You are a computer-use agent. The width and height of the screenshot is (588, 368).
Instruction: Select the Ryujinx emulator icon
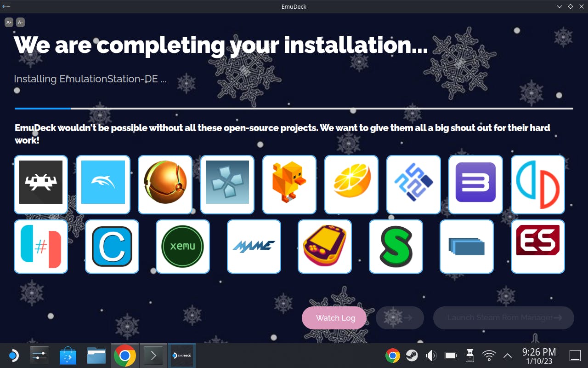tap(41, 247)
